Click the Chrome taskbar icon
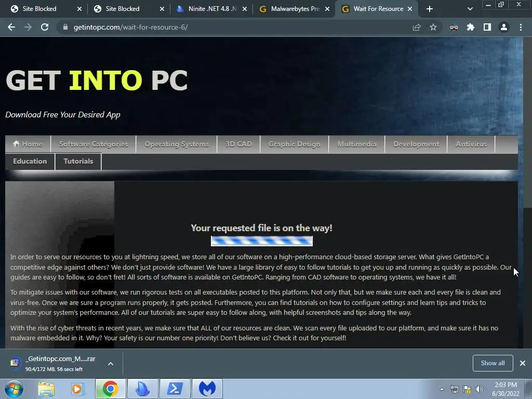This screenshot has height=399, width=532. click(110, 389)
